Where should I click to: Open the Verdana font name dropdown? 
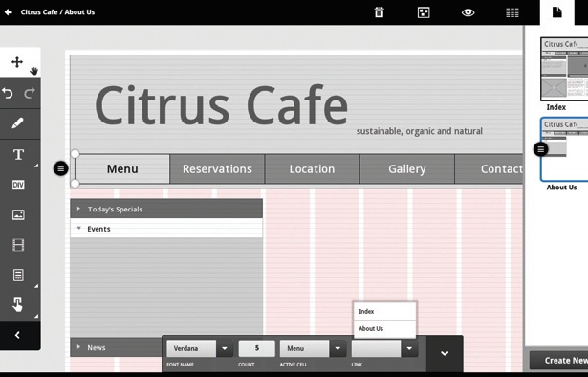pyautogui.click(x=225, y=348)
